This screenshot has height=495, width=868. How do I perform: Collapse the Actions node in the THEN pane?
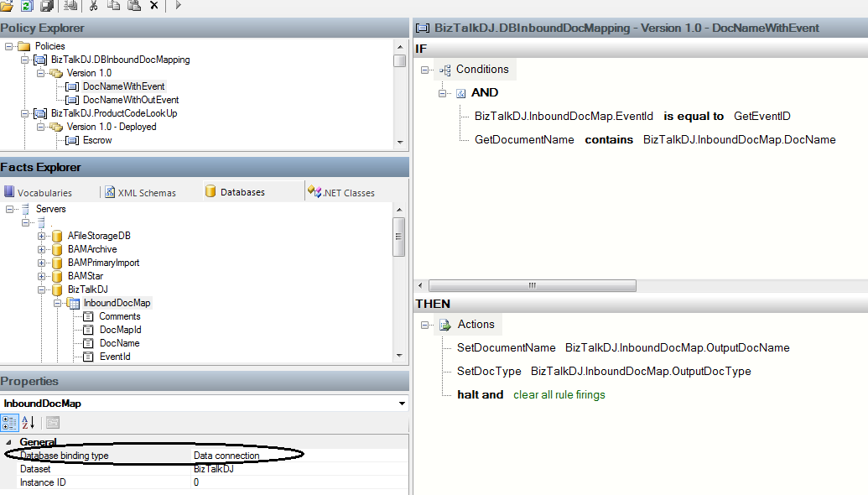(x=427, y=324)
